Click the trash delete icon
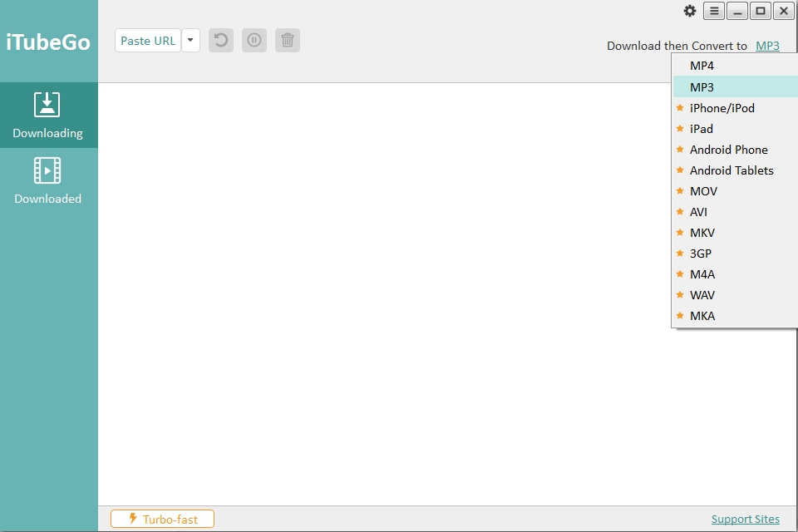This screenshot has height=532, width=798. pyautogui.click(x=288, y=40)
